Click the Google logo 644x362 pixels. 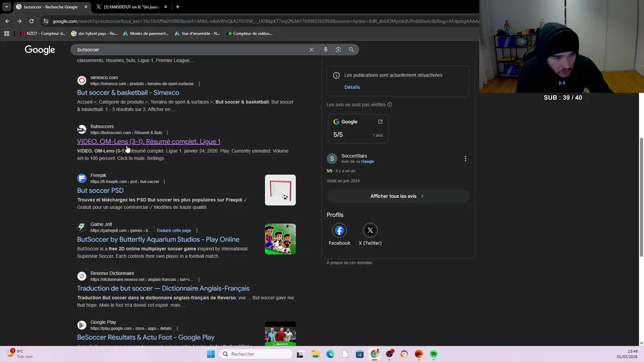pos(40,50)
